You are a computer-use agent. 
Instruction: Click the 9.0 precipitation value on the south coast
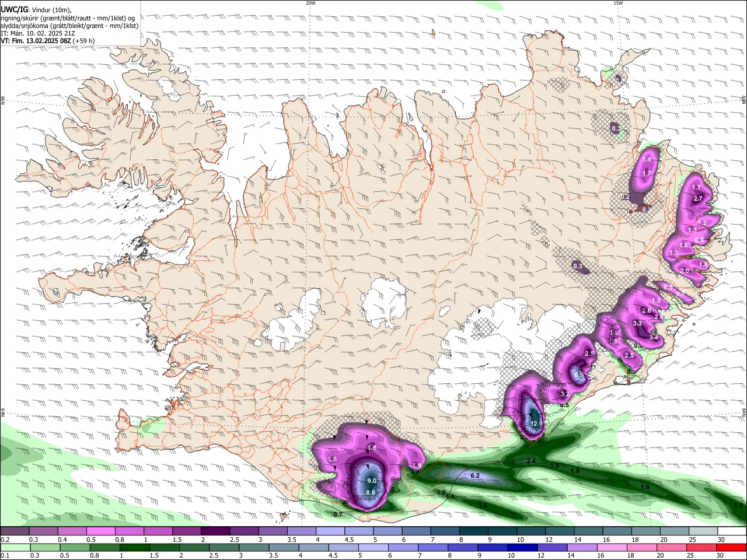click(x=371, y=481)
